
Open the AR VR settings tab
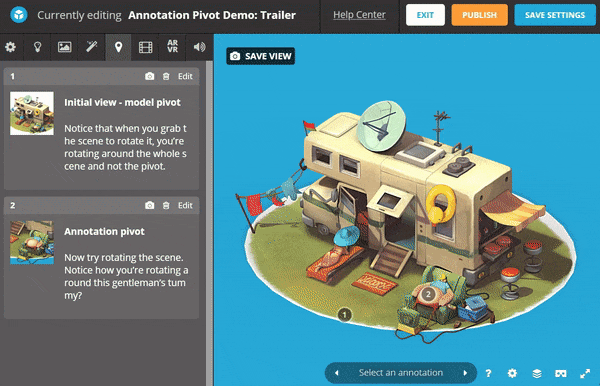tap(173, 46)
